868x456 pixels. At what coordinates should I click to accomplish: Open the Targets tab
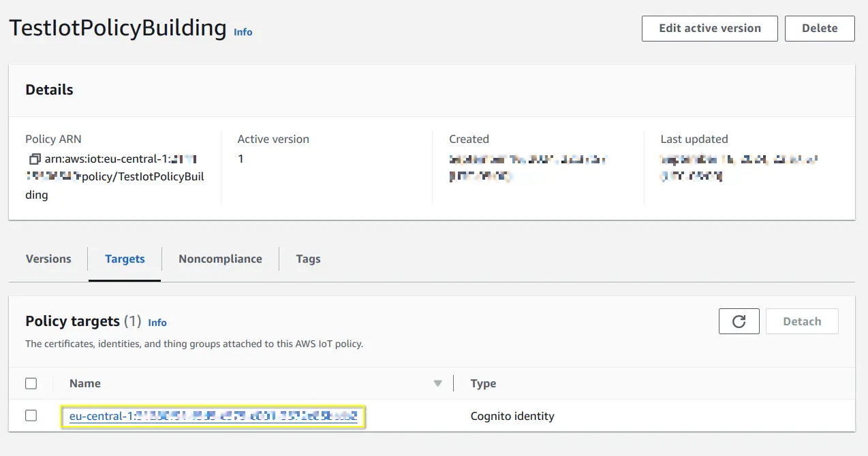125,259
